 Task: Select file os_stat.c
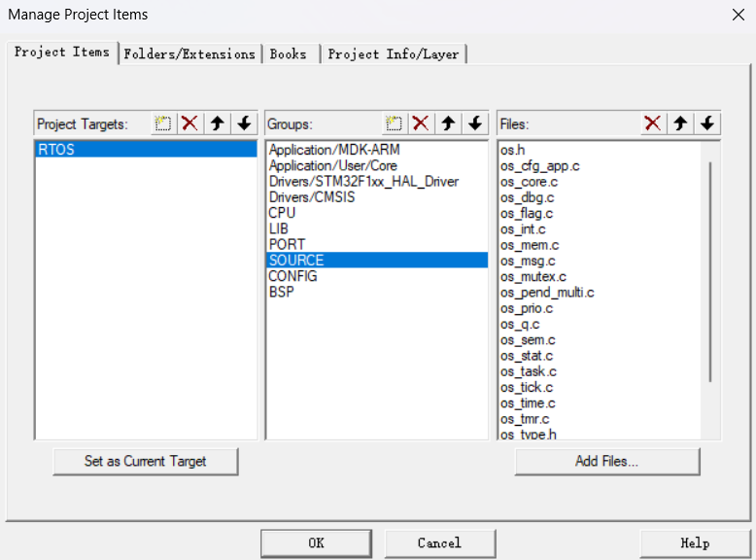(600, 356)
